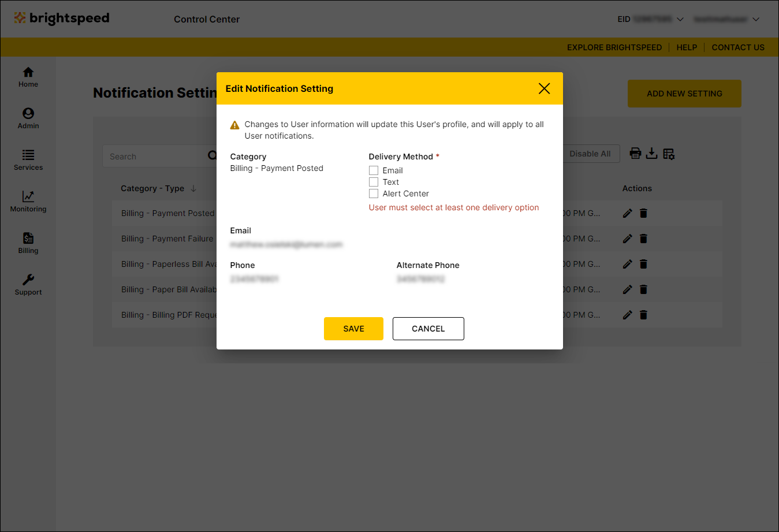Open Services from the sidebar

(x=28, y=161)
